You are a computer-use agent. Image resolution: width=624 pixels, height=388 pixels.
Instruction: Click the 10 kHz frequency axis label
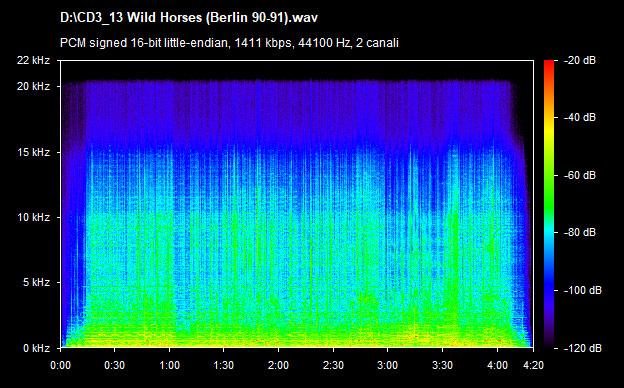pos(33,217)
